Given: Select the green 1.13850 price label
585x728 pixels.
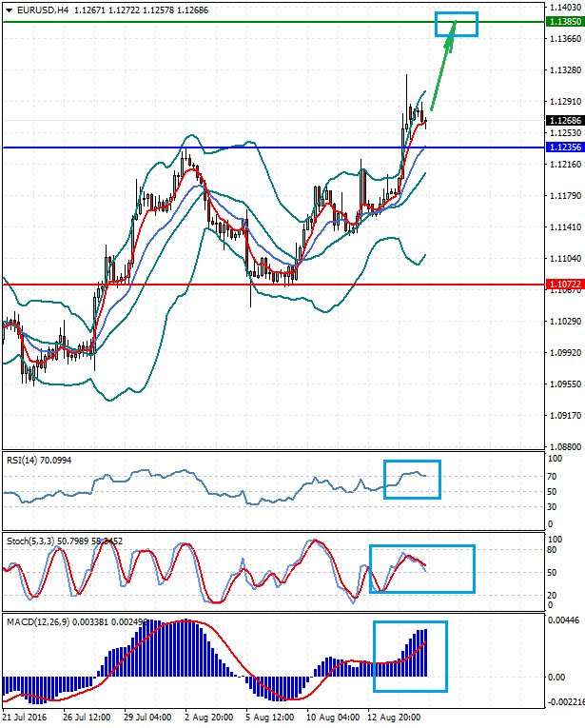Looking at the screenshot, I should (x=559, y=21).
